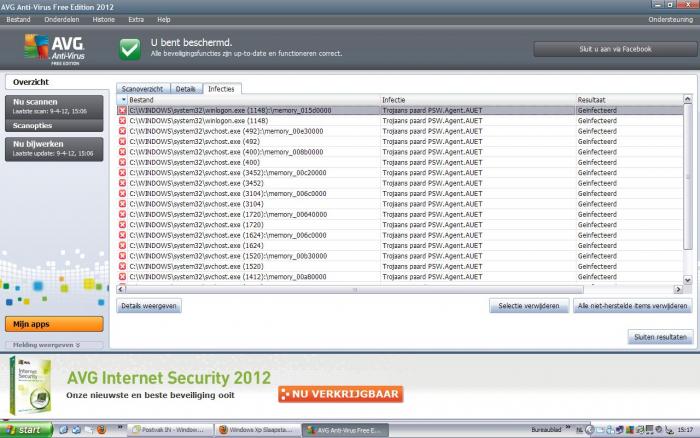Image resolution: width=700 pixels, height=438 pixels.
Task: Select file row svchost.exe (1624)
Action: (400, 246)
